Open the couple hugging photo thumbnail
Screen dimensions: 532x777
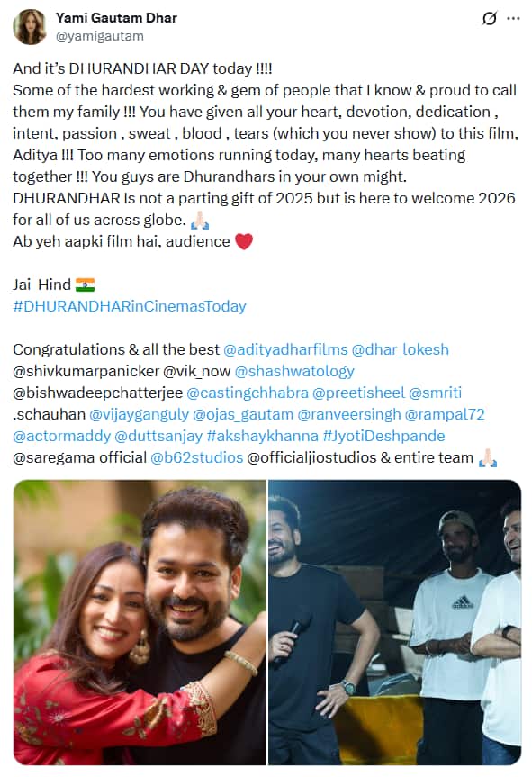[140, 622]
